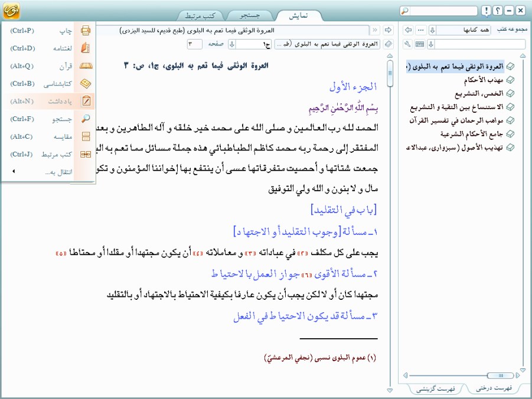532x399 pixels.
Task: Click the double chevron button in title bar
Action: [x=375, y=30]
